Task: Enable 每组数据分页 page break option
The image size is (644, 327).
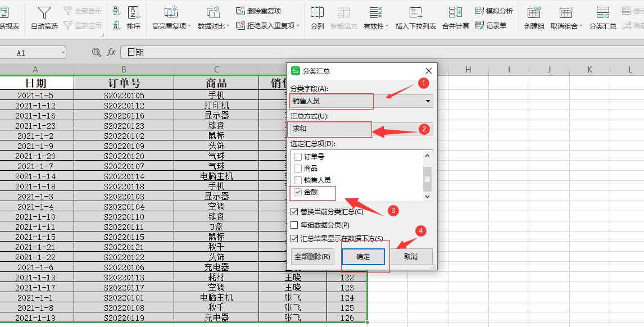Action: tap(294, 224)
